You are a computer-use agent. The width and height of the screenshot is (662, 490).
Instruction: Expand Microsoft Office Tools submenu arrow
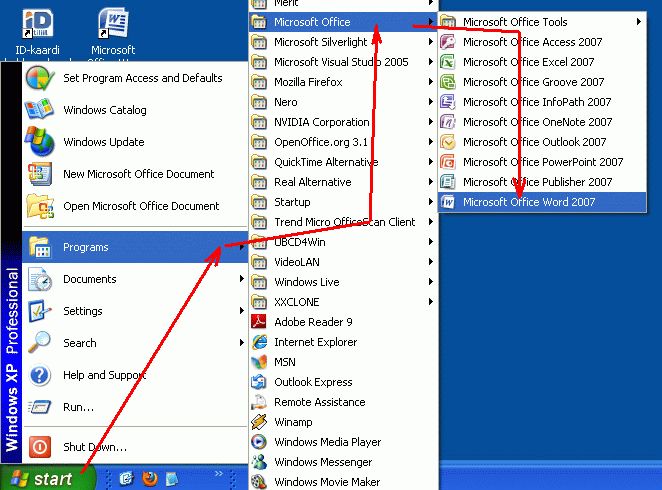pyautogui.click(x=639, y=22)
